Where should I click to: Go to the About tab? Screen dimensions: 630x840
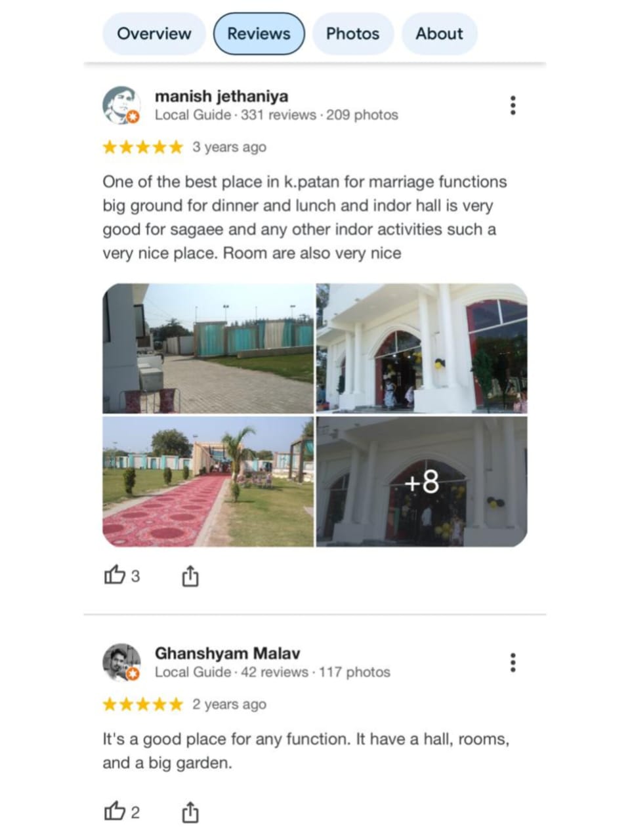coord(439,33)
